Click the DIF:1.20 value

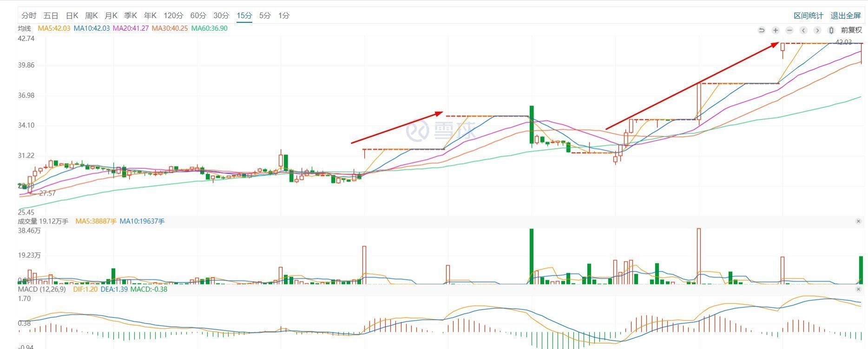pos(85,289)
